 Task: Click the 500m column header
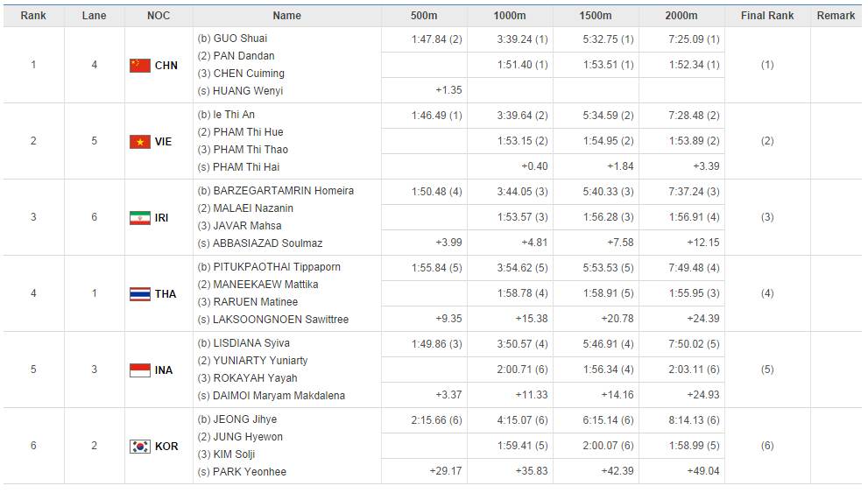424,16
